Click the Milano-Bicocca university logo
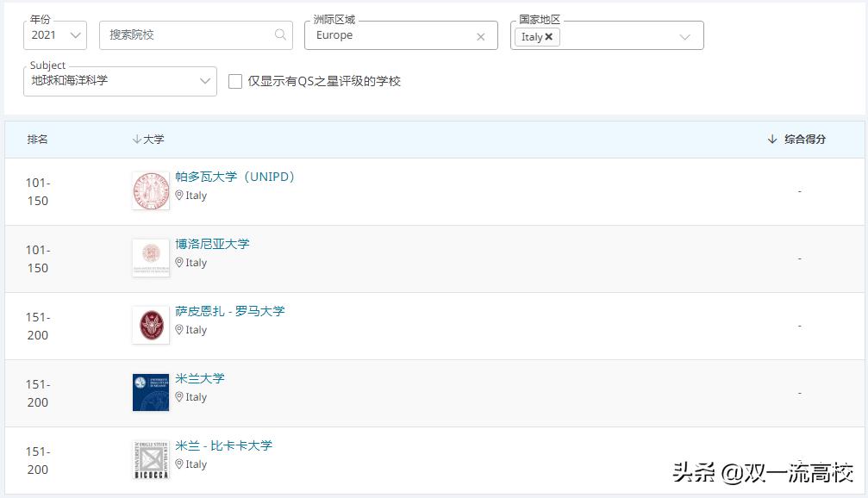The height and width of the screenshot is (498, 868). [151, 458]
